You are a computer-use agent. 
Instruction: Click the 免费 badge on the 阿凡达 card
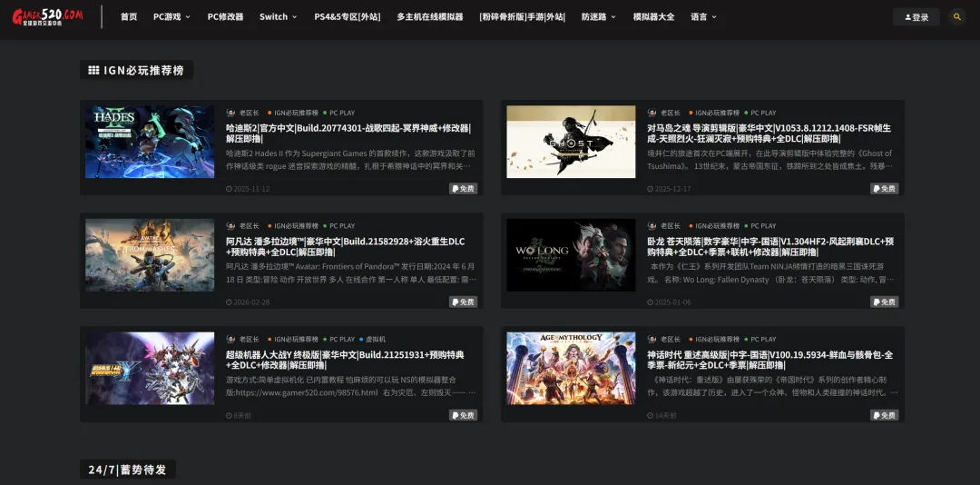pos(463,302)
